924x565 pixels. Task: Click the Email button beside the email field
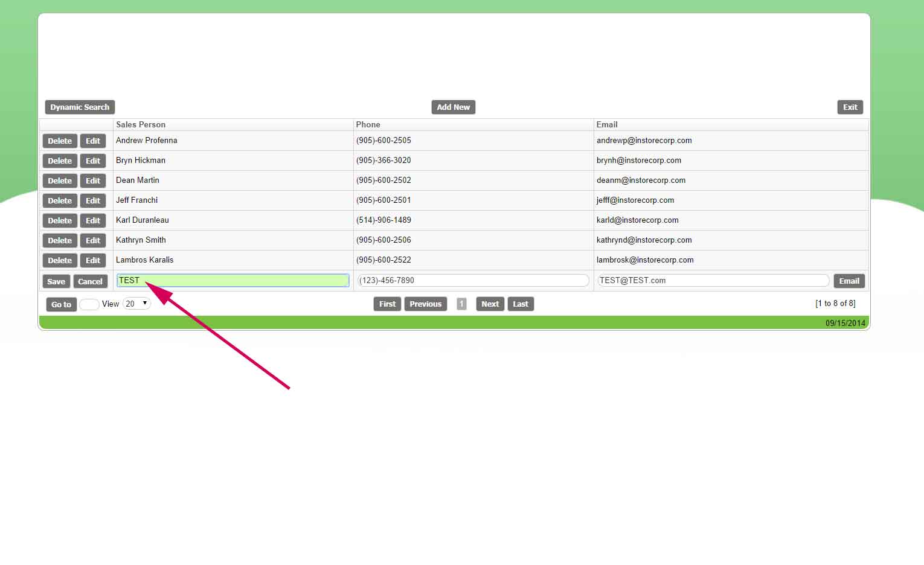tap(849, 281)
